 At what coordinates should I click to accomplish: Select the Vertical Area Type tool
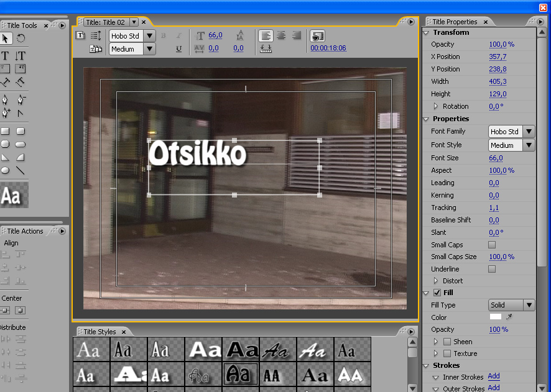(x=21, y=69)
